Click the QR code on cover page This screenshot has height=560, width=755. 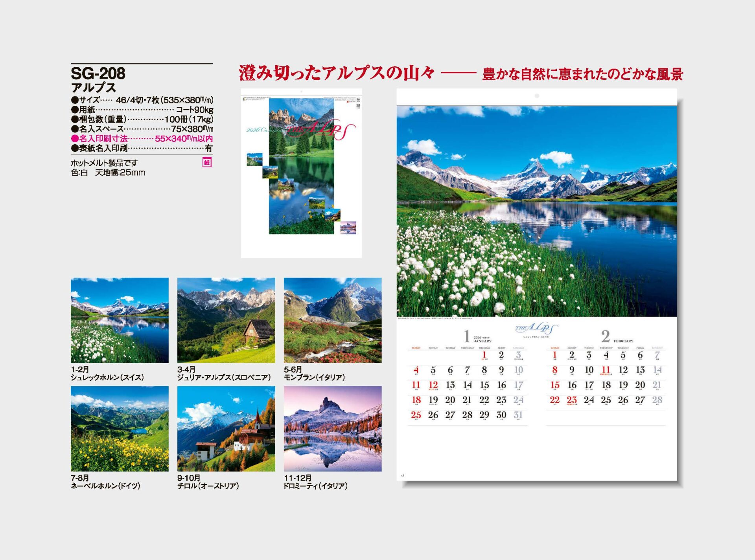358,106
